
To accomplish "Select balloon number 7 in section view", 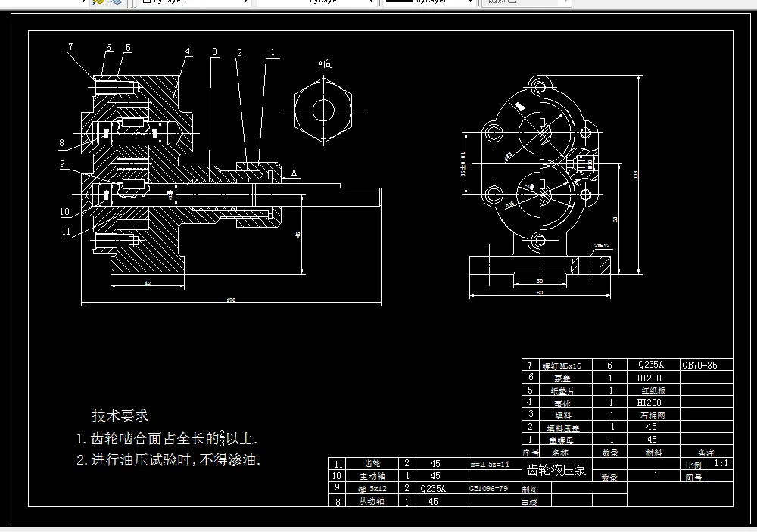I will point(70,46).
